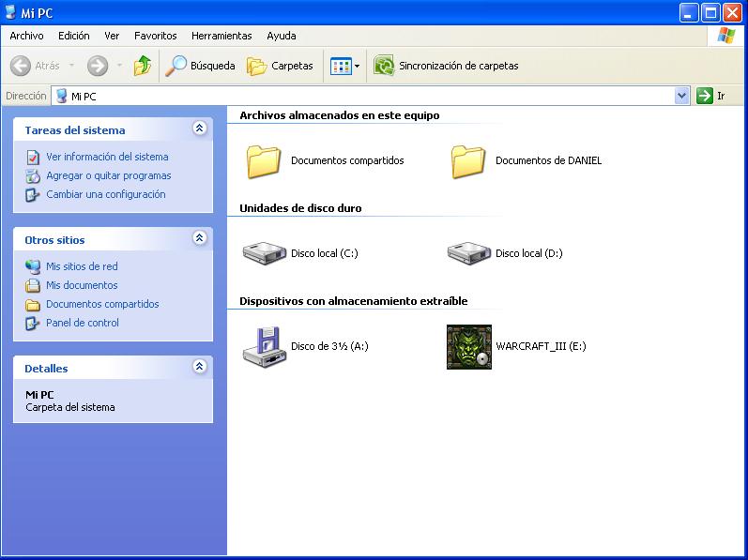The image size is (748, 560).
Task: Click the sidebar shared documents folder icon
Action: [x=33, y=304]
